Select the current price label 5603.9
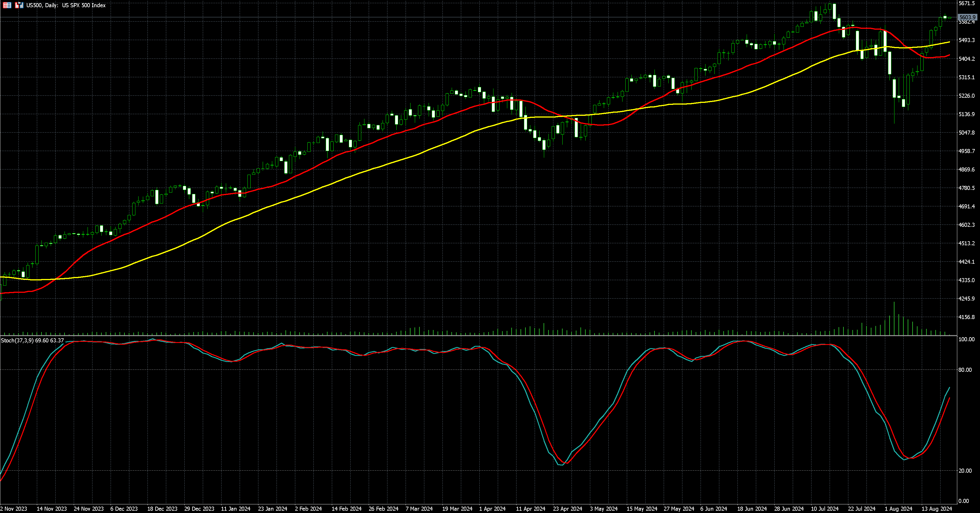The image size is (980, 513). coord(967,18)
